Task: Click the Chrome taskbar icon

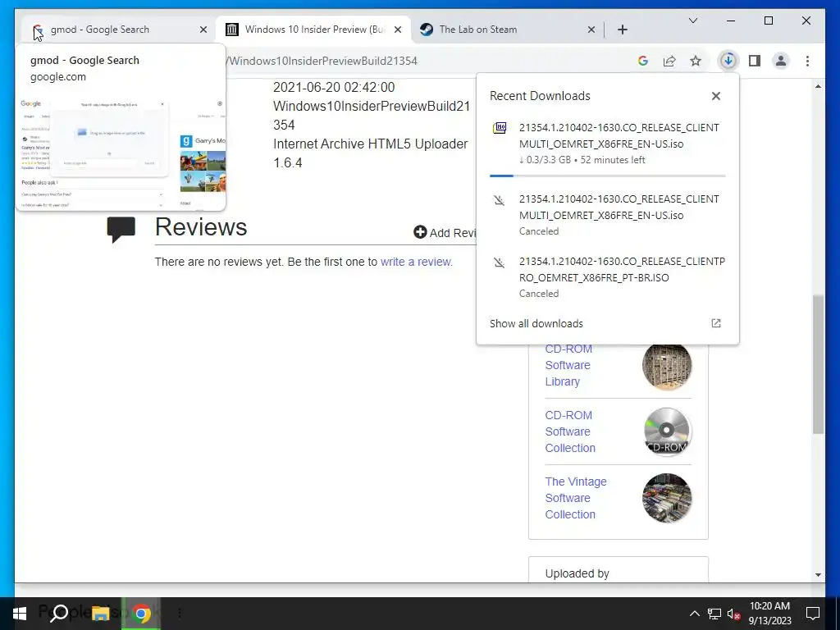Action: [x=141, y=614]
